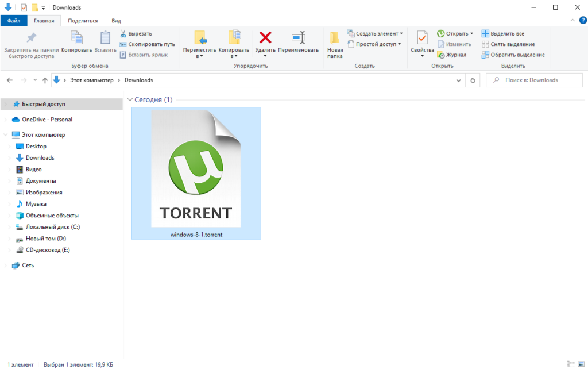Expand the Простой доступ dropdown

(x=376, y=44)
